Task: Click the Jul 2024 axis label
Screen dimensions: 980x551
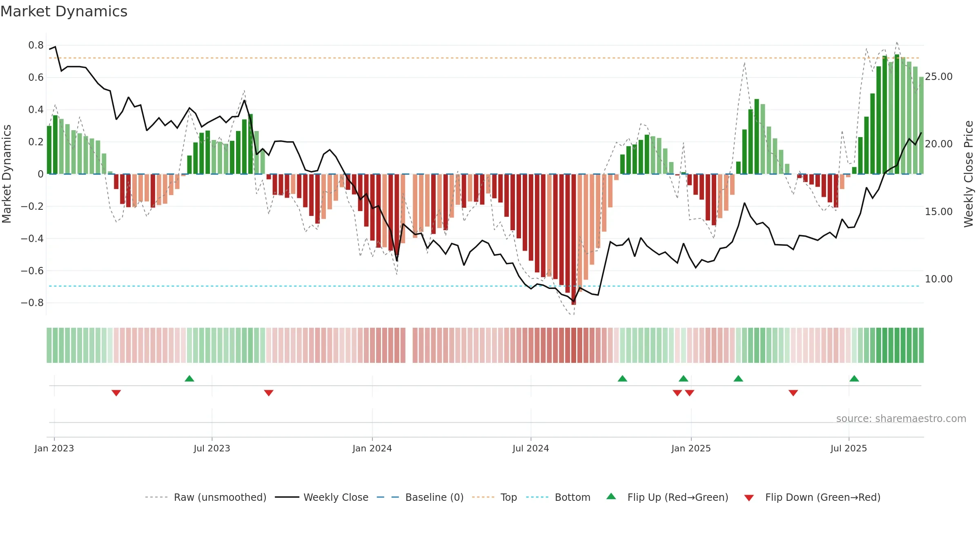Action: click(531, 448)
